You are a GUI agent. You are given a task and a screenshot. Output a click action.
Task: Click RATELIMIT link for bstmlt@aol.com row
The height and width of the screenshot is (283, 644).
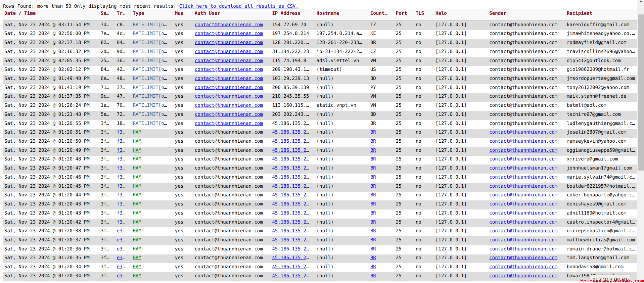point(150,105)
